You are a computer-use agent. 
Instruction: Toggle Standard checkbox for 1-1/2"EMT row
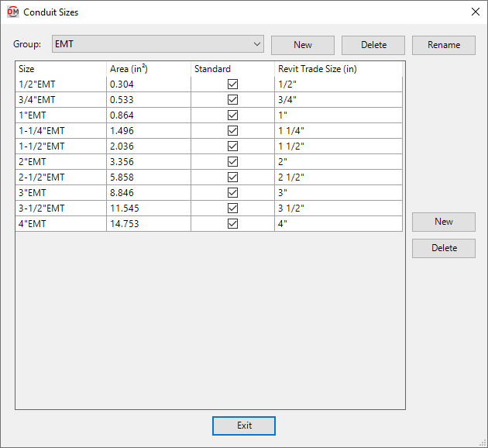(232, 146)
